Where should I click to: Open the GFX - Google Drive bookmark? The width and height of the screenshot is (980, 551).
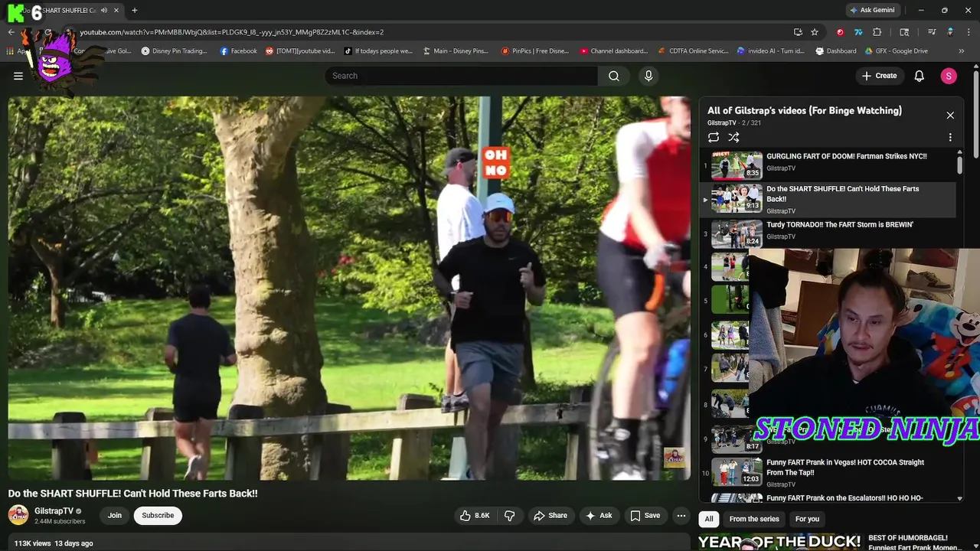pyautogui.click(x=896, y=51)
